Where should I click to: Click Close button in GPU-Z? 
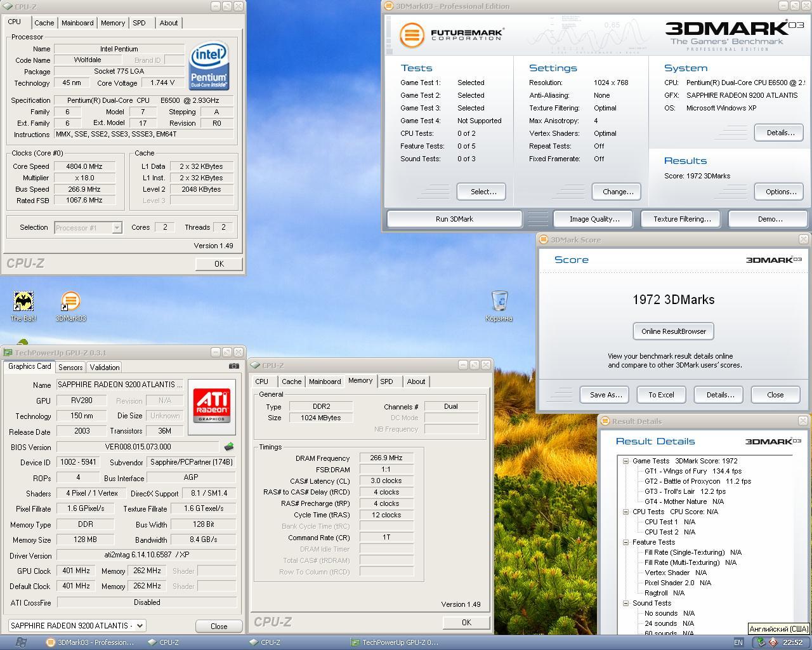219,626
